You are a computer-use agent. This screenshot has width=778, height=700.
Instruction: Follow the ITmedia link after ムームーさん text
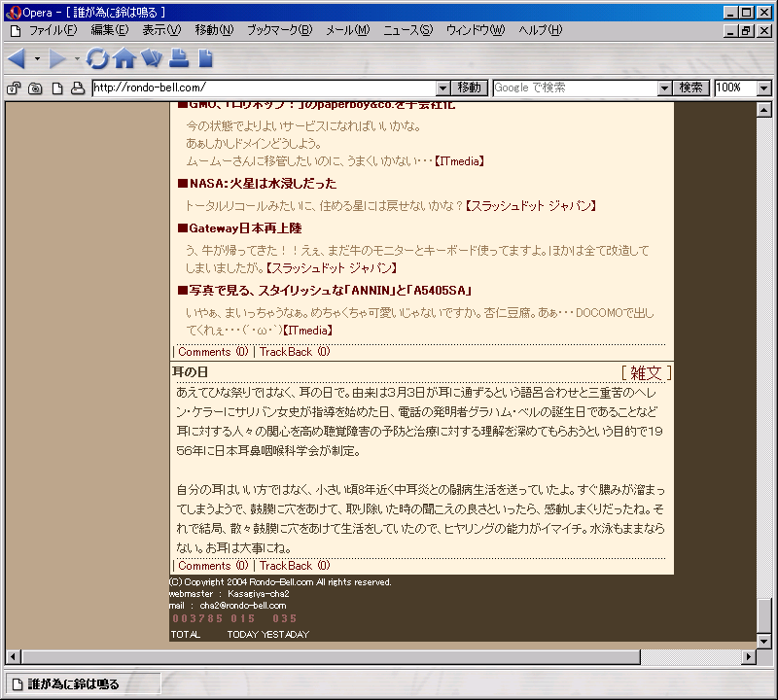pyautogui.click(x=459, y=161)
